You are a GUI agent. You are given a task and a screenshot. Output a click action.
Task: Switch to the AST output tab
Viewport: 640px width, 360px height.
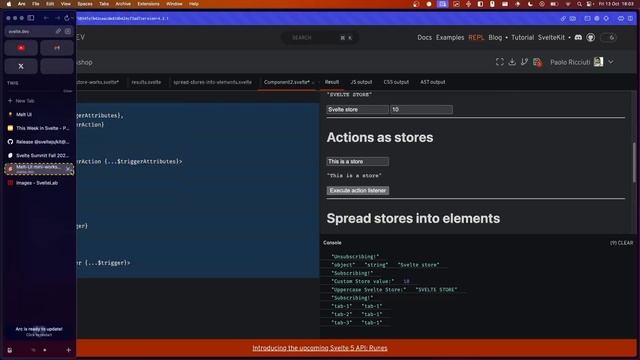point(433,82)
